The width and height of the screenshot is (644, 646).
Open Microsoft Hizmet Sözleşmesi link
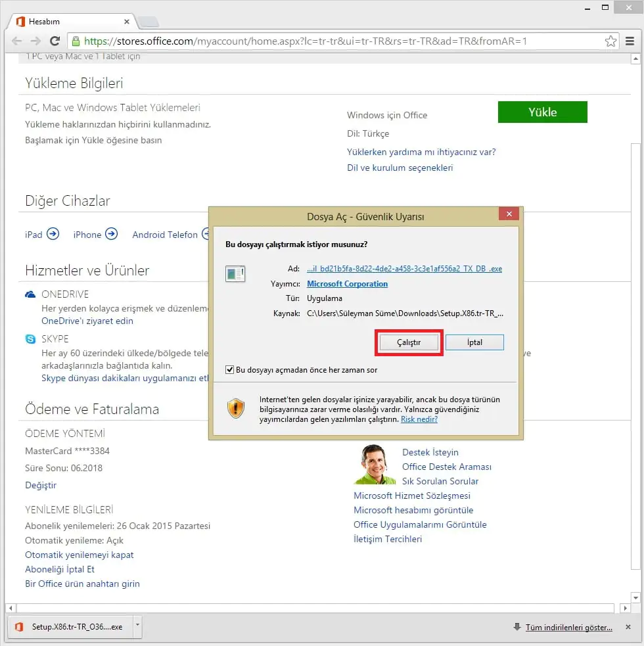tap(411, 496)
